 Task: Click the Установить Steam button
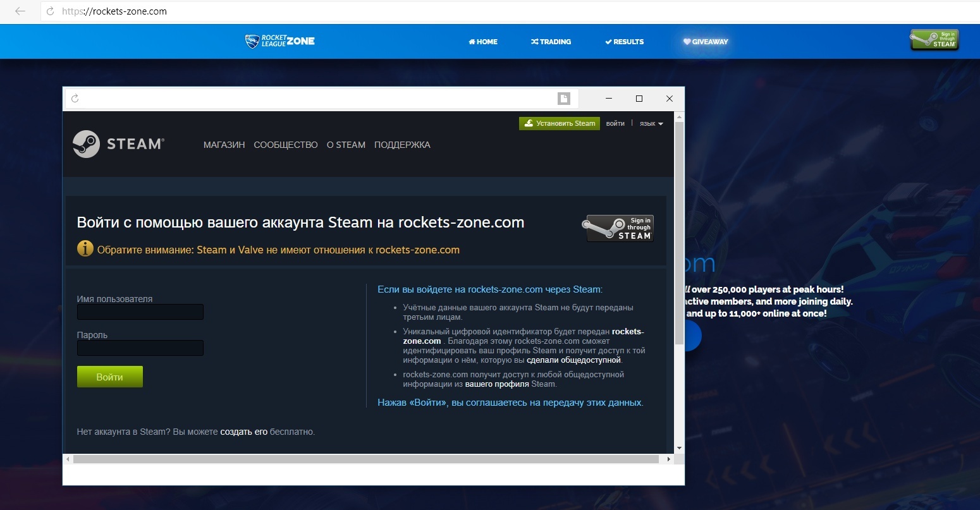tap(560, 123)
